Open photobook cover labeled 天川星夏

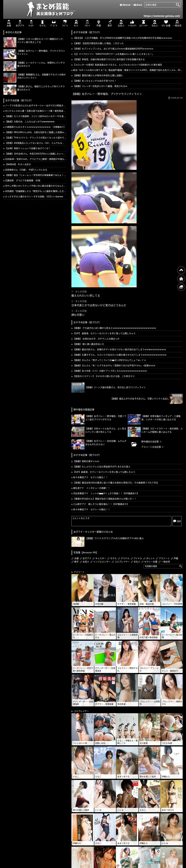tap(149, 729)
